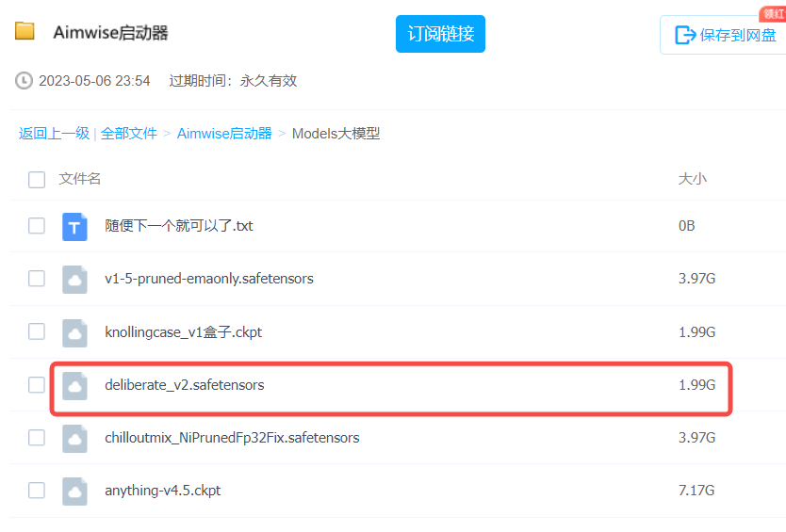Open the Aimwise启动器 breadcrumb link
Screen dimensions: 786x532
coord(224,134)
